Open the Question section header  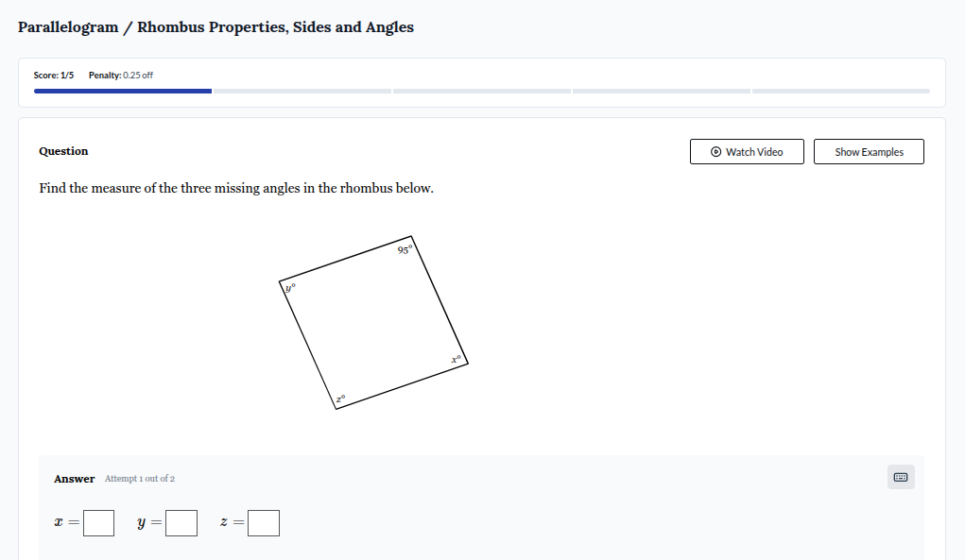coord(63,151)
